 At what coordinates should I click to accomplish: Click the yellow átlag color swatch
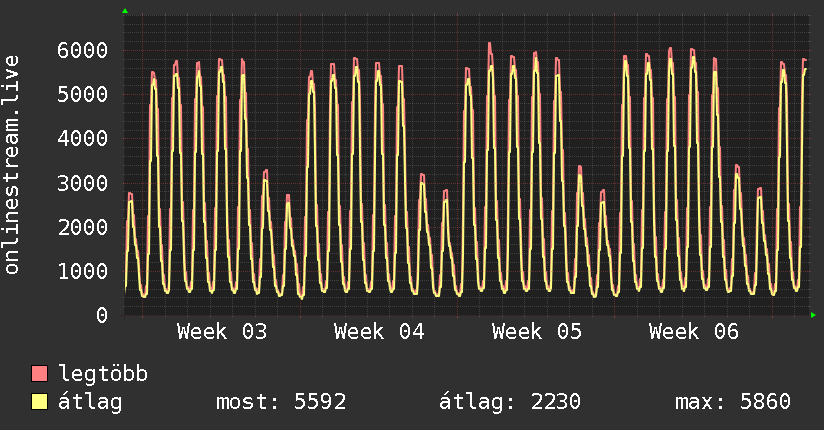(40, 402)
